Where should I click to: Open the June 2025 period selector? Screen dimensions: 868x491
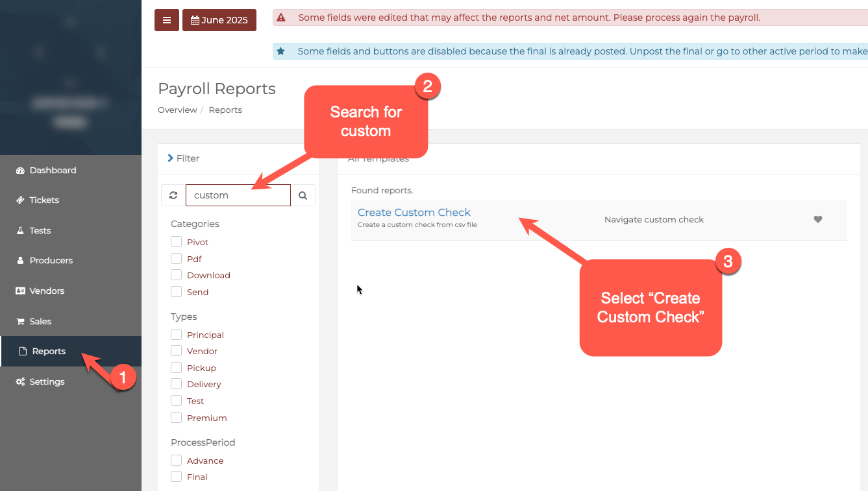(x=219, y=20)
